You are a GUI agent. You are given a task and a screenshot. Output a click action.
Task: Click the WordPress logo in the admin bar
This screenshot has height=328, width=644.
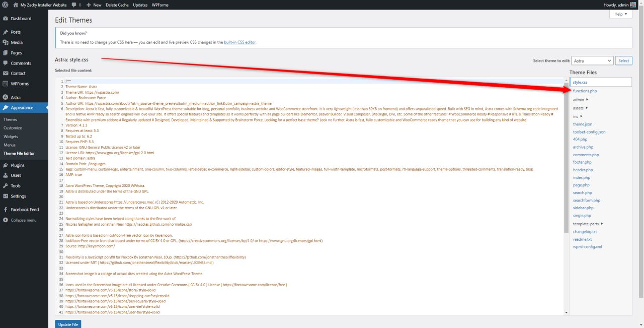[x=5, y=5]
